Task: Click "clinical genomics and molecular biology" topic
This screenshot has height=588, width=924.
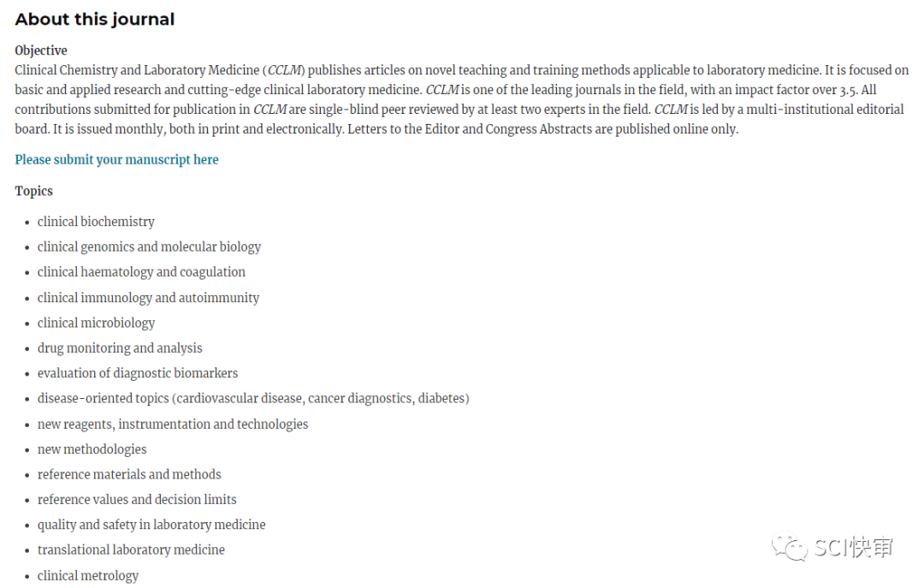Action: click(x=149, y=246)
